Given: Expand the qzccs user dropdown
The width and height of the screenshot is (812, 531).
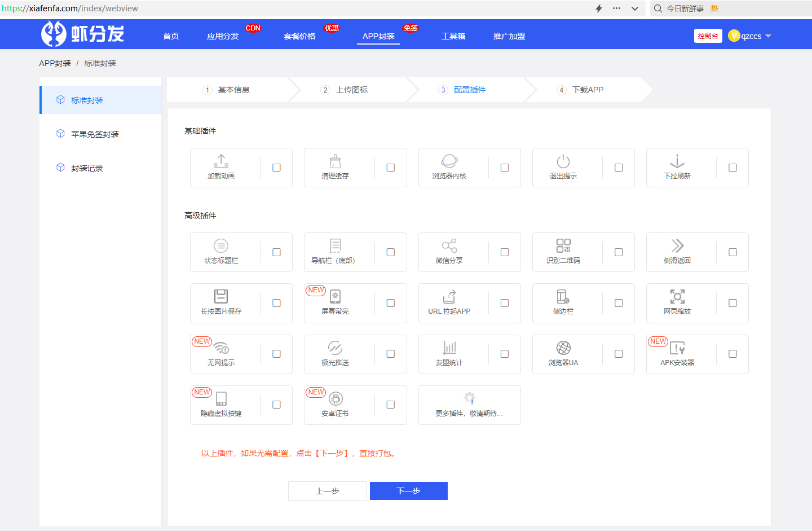Looking at the screenshot, I should click(x=750, y=36).
